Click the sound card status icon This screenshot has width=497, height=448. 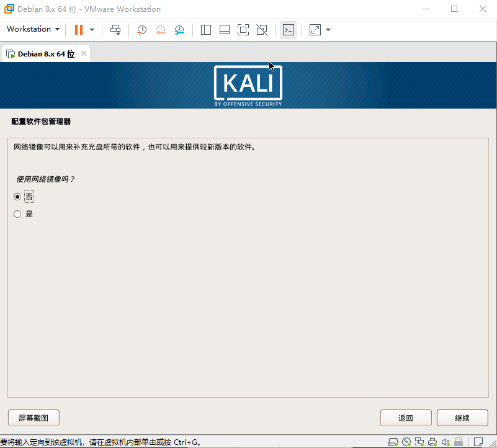pyautogui.click(x=446, y=442)
